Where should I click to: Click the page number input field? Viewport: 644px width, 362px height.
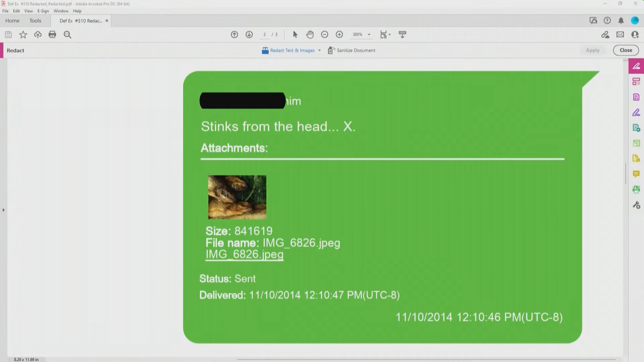pyautogui.click(x=265, y=35)
